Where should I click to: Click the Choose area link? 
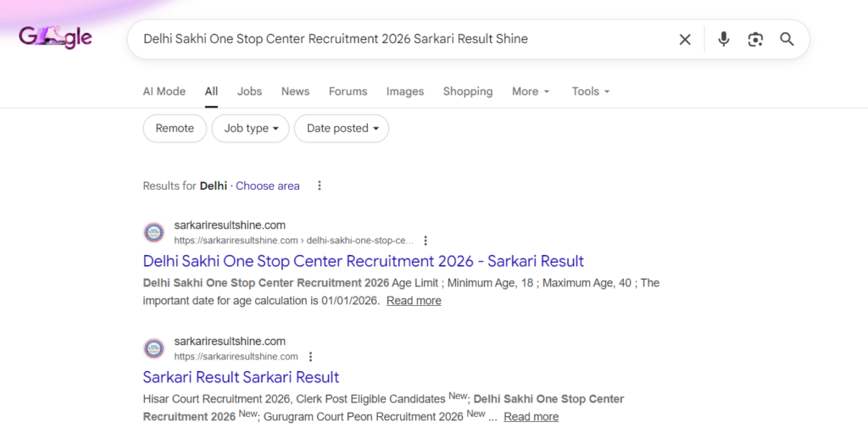pos(268,186)
